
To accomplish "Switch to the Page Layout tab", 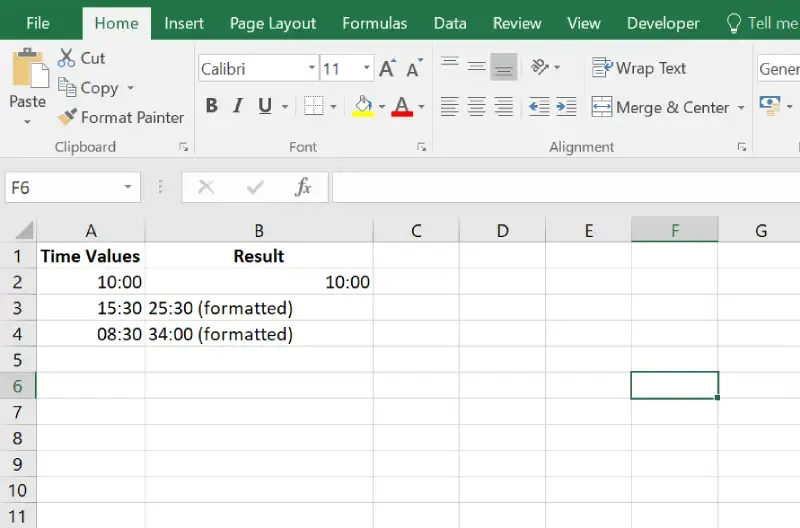I will (x=272, y=23).
